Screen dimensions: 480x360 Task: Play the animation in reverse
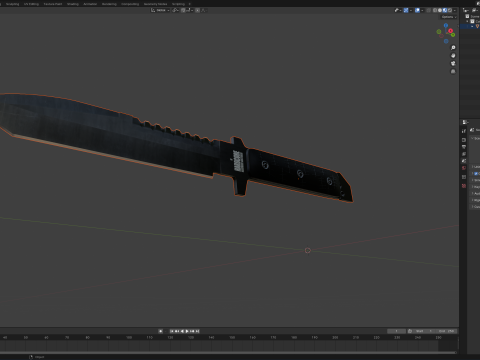point(182,331)
